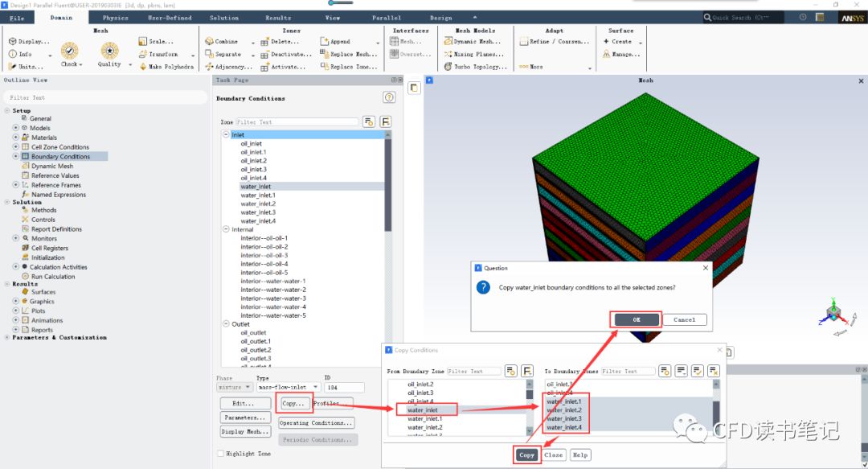
Task: Cancel the Question dialog
Action: 684,319
